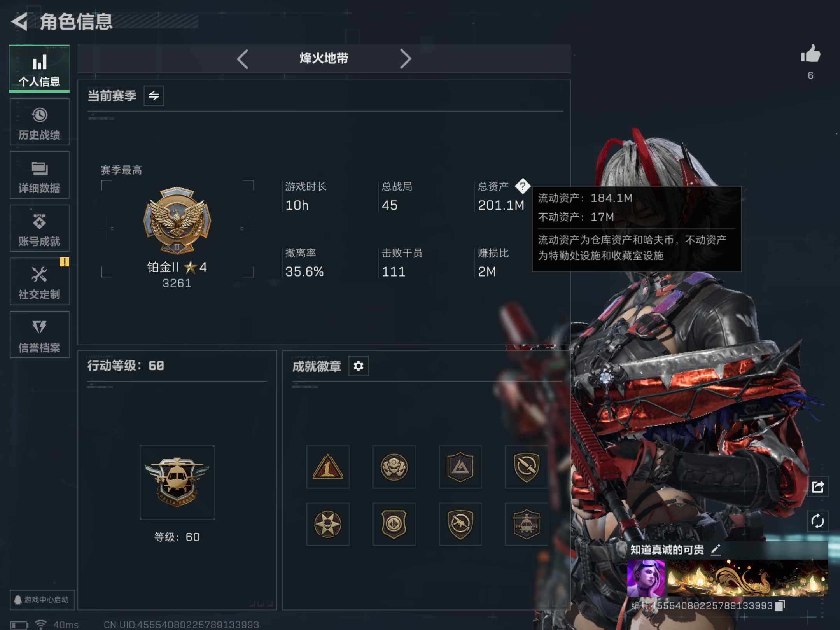Click the 游戏中心启动 button
The image size is (840, 630).
tap(42, 600)
